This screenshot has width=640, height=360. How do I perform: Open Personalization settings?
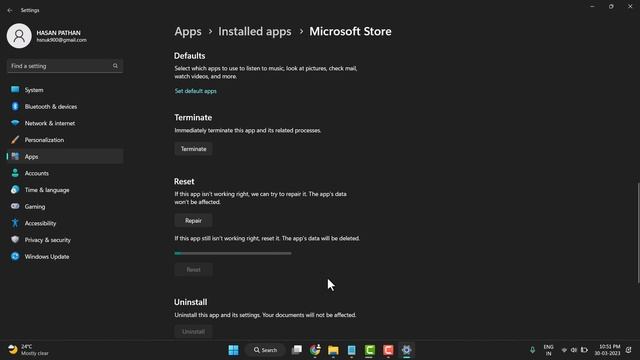[65, 140]
